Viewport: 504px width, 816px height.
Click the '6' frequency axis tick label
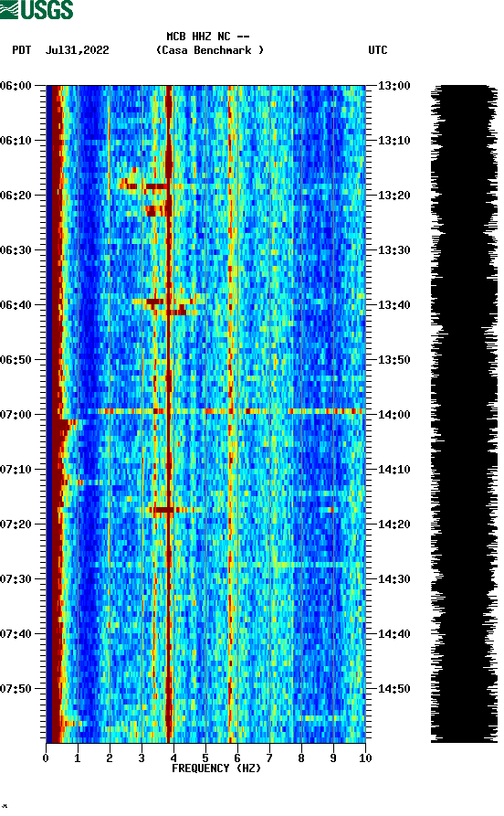[237, 758]
